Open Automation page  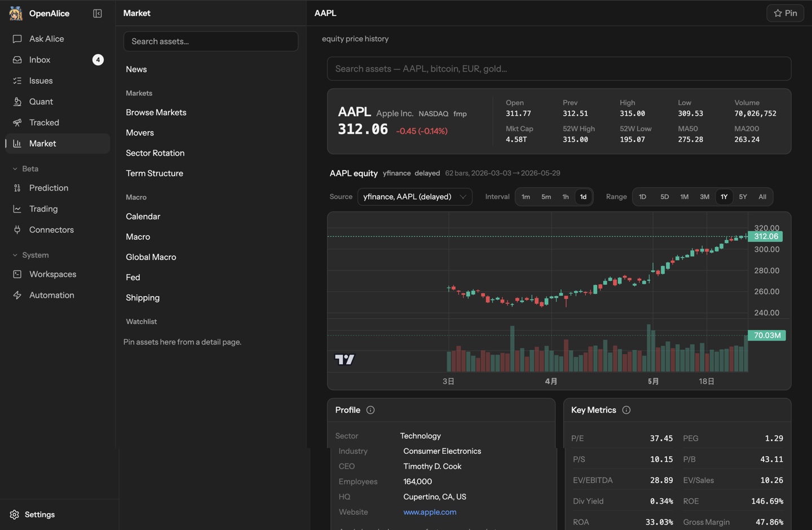coord(58,295)
